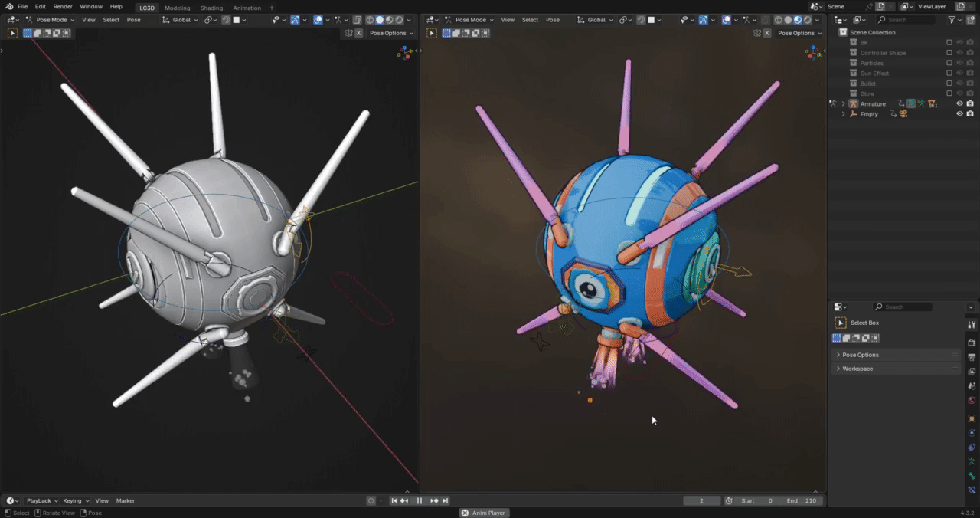The height and width of the screenshot is (518, 980).
Task: Add a new workspace with the plus button
Action: coord(271,8)
